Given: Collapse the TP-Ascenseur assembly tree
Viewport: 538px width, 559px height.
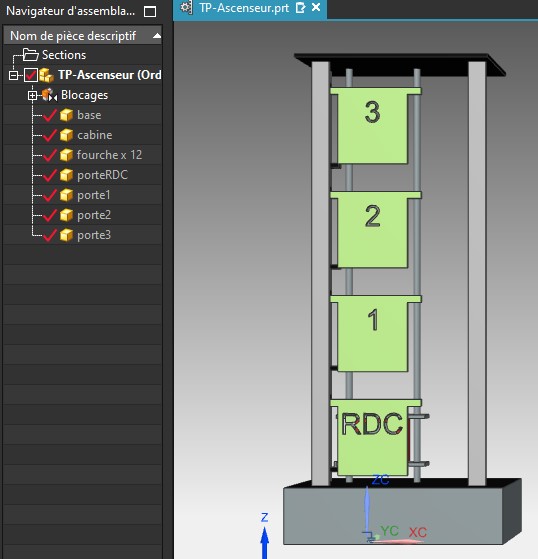Looking at the screenshot, I should coord(14,76).
